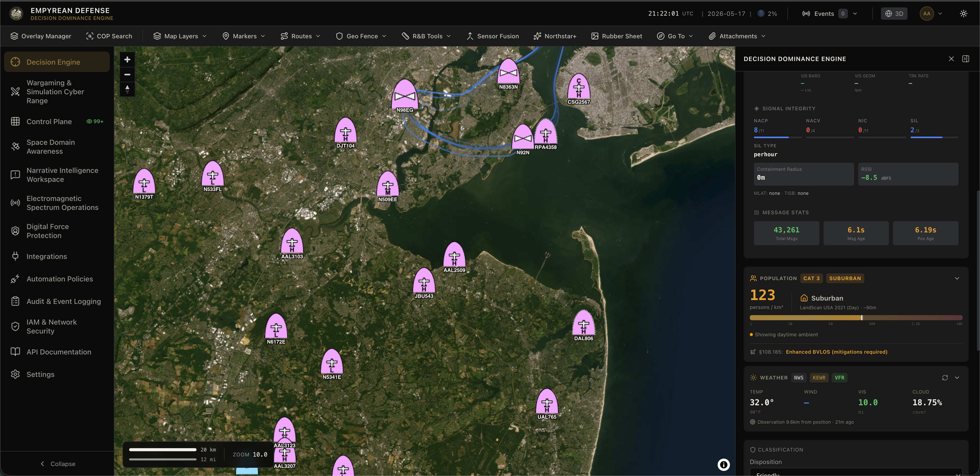The image size is (980, 476).
Task: Expand the Geo Fence dropdown
Action: (361, 36)
